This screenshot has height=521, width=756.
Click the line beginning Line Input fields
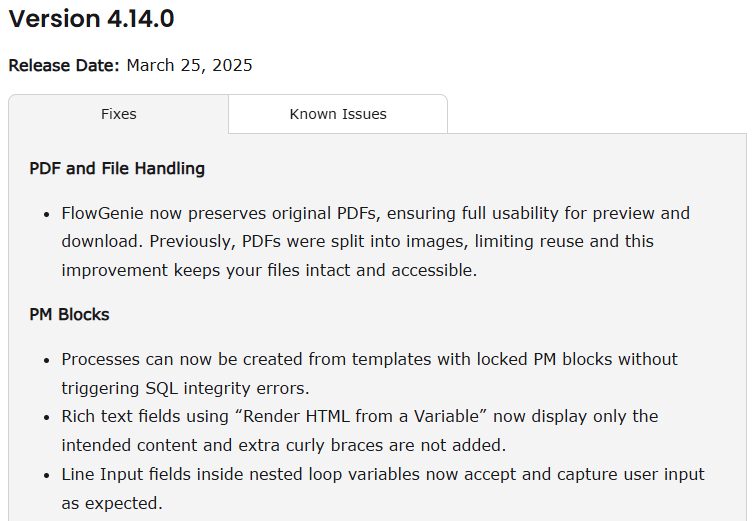pyautogui.click(x=383, y=474)
